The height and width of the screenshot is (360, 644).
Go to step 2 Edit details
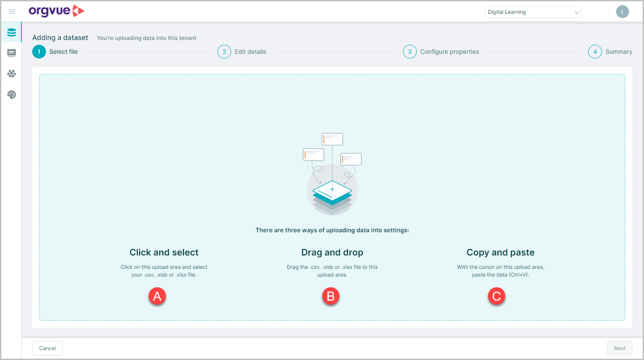pyautogui.click(x=242, y=52)
